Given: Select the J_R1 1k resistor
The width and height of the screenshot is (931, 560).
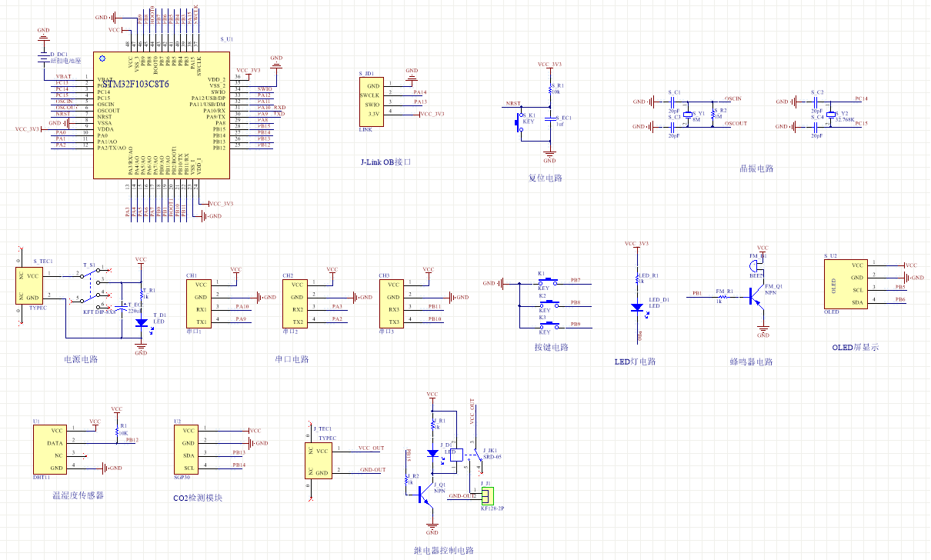Looking at the screenshot, I should 432,423.
